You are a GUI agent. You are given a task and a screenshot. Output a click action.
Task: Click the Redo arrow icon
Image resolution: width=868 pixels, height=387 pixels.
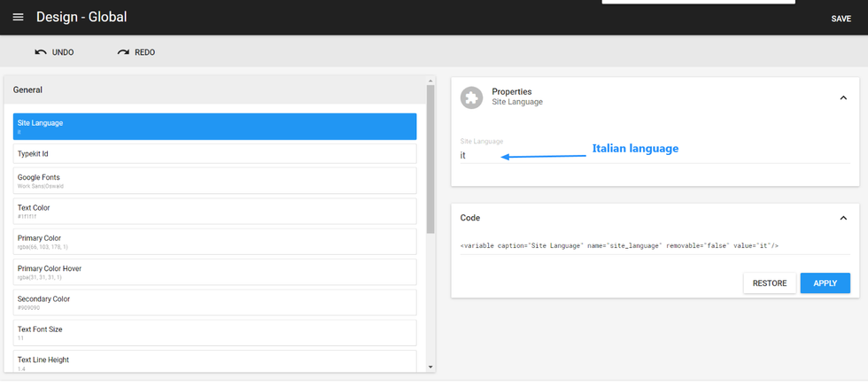[x=123, y=52]
